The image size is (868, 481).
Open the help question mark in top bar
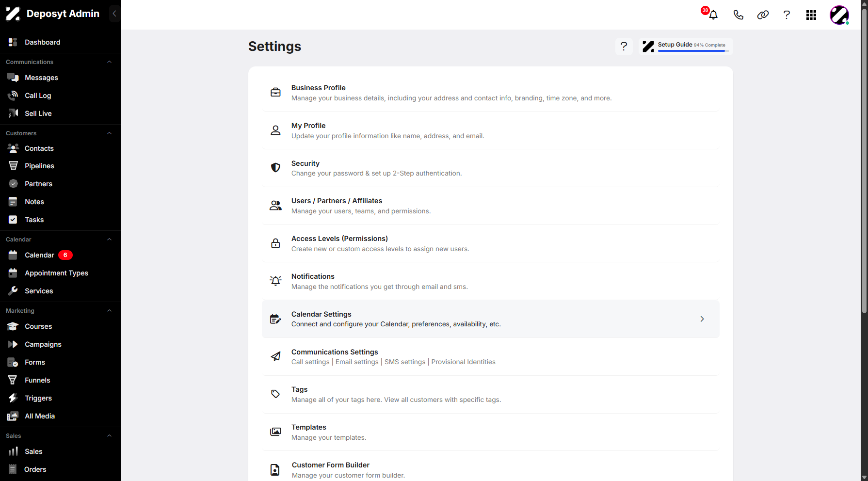pyautogui.click(x=787, y=15)
